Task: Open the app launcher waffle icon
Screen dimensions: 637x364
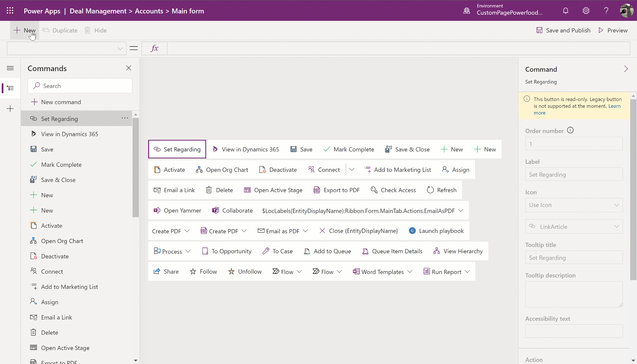Action: (10, 11)
